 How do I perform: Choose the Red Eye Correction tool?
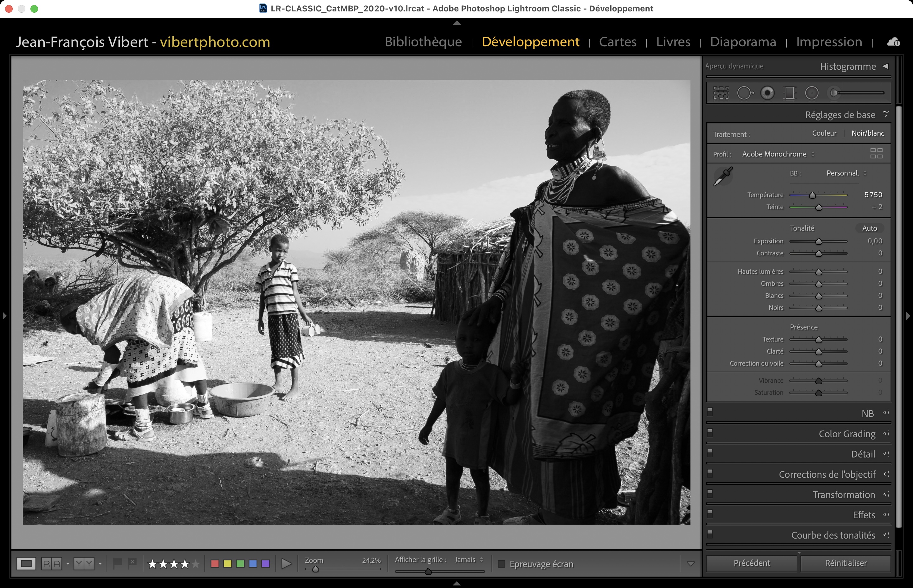coord(767,93)
